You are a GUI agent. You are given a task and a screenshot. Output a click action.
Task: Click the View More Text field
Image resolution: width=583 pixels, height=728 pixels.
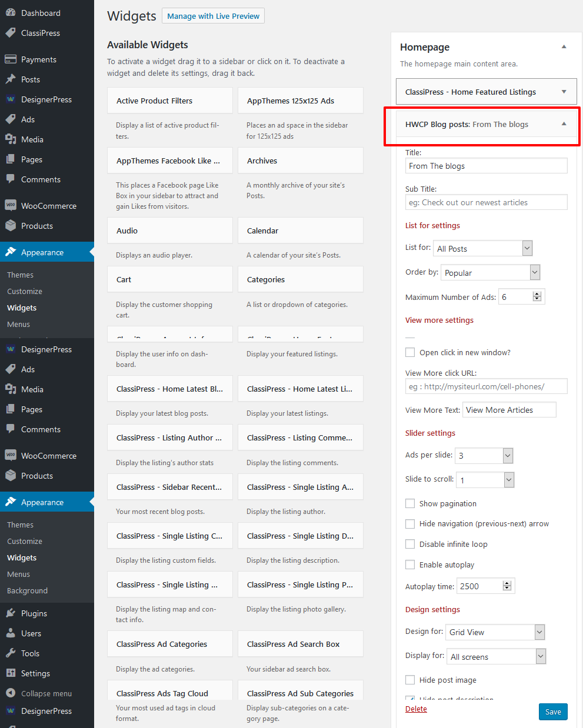[x=509, y=410]
